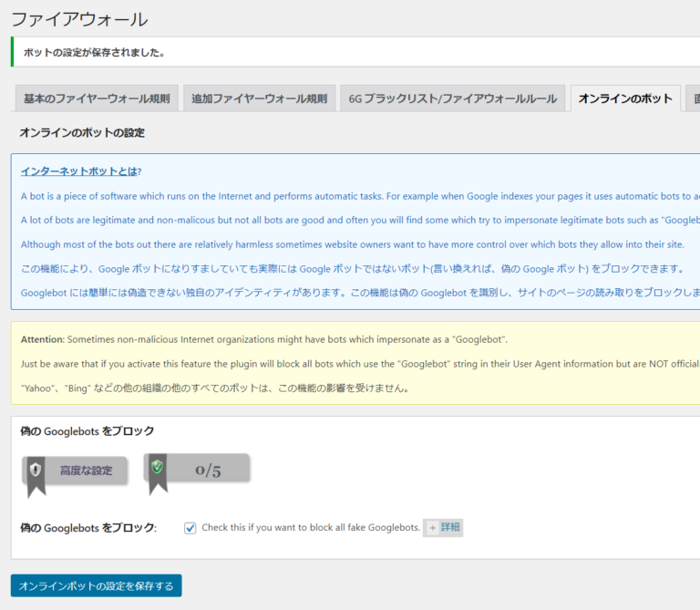Click the "Check this if you want to block" label
This screenshot has height=610, width=700.
[311, 527]
